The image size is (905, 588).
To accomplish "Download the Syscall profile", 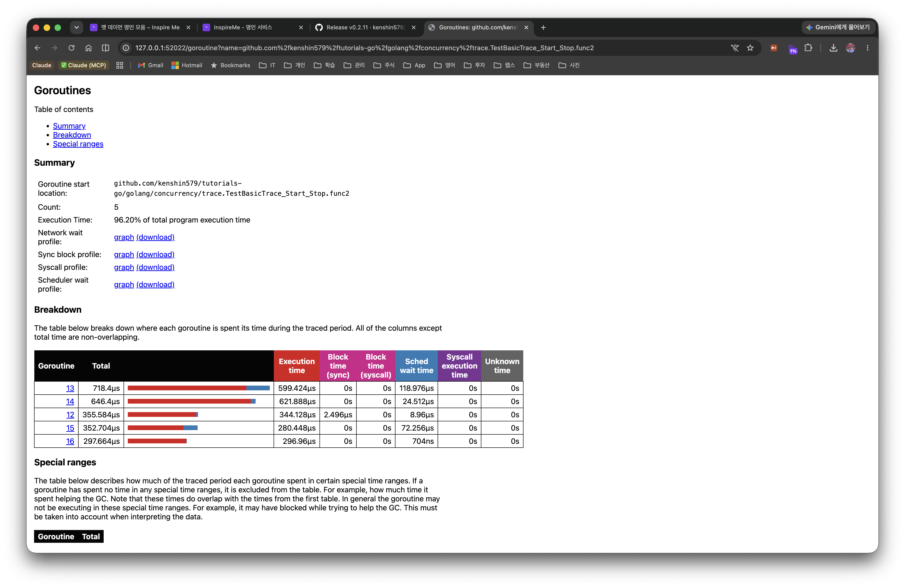I will tap(155, 267).
